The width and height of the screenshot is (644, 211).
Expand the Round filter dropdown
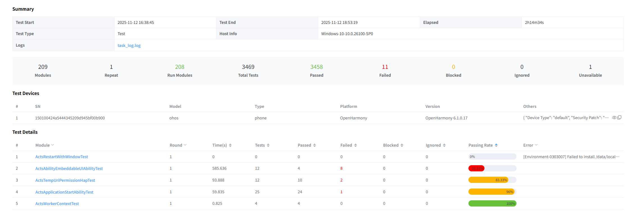coord(185,145)
